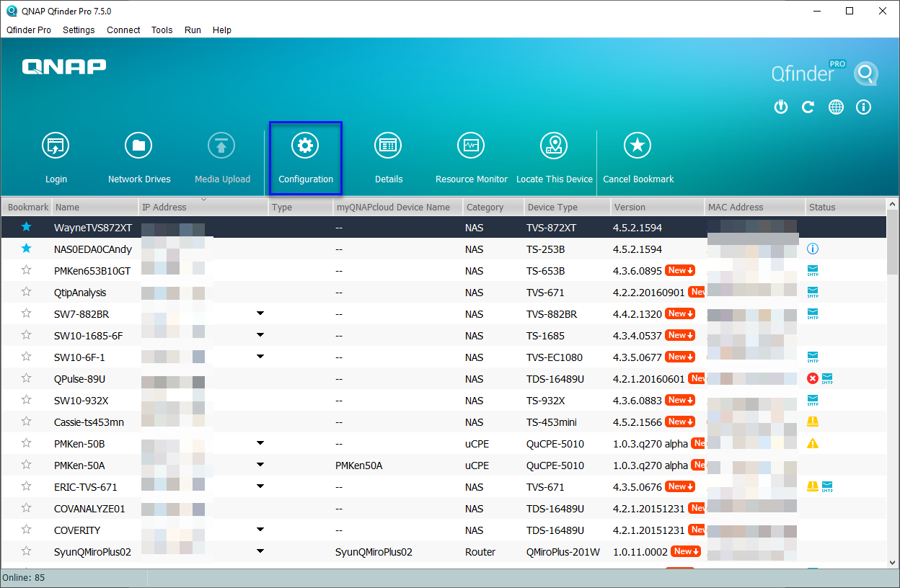Open the Connect menu
The width and height of the screenshot is (900, 588).
[123, 30]
